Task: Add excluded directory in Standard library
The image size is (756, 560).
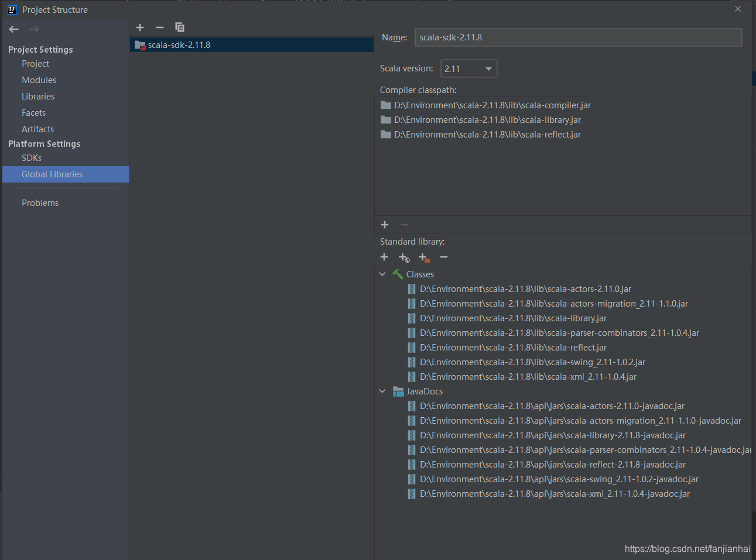Action: coord(424,257)
